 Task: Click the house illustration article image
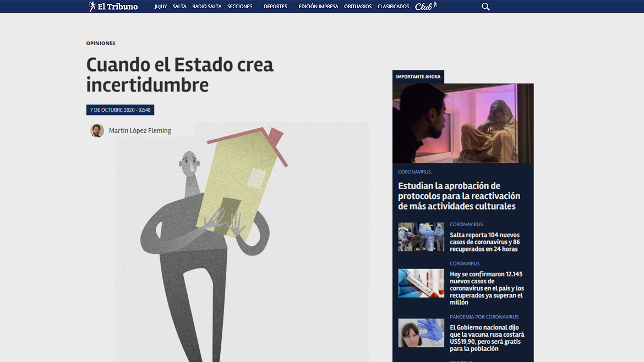(242, 242)
